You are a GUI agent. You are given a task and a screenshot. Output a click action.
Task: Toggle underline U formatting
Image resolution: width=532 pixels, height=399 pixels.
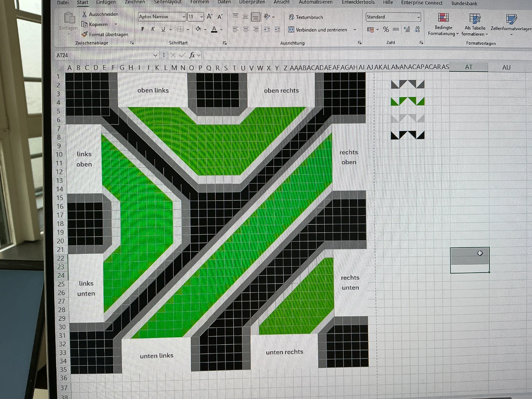pos(163,29)
